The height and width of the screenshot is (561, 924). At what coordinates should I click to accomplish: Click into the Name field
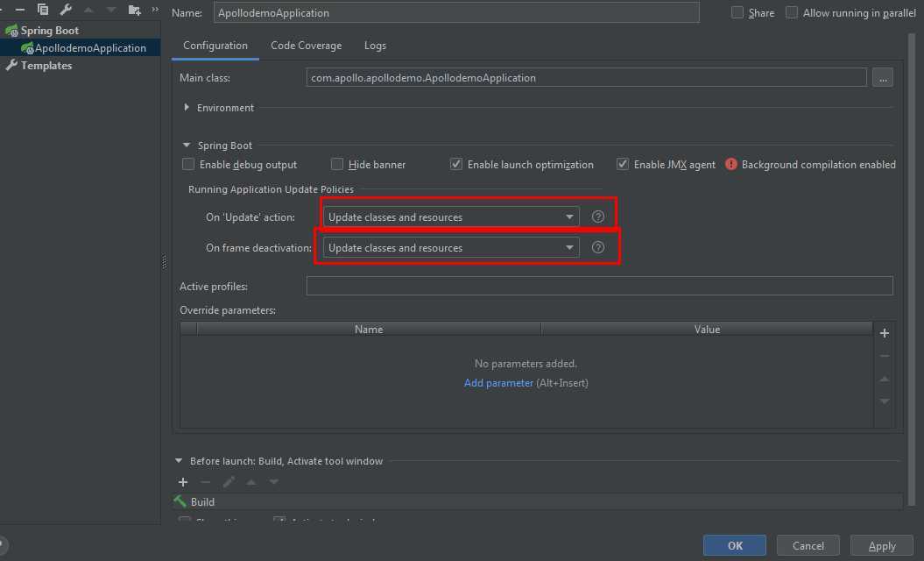tap(456, 12)
